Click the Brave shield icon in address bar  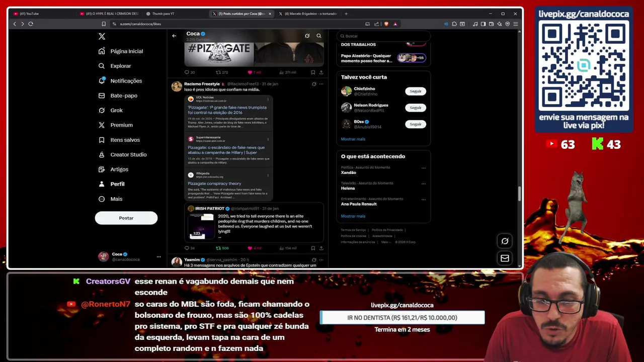(x=386, y=24)
